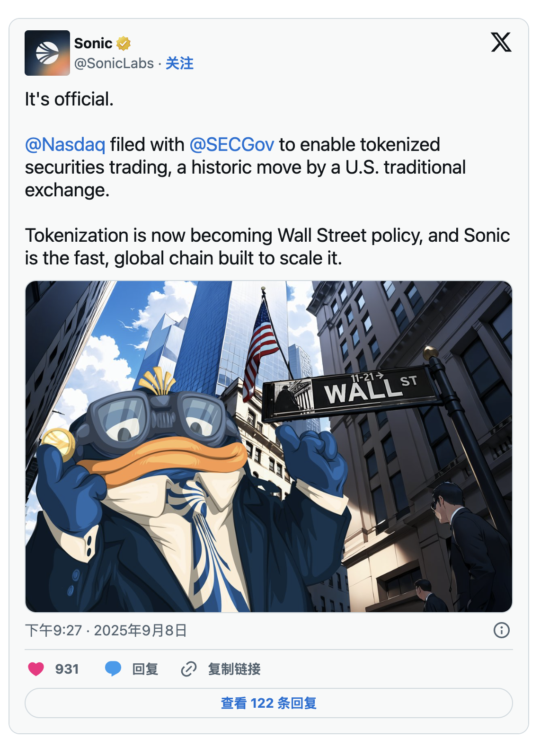The image size is (549, 756).
Task: Click the tweet info circle icon
Action: [501, 630]
